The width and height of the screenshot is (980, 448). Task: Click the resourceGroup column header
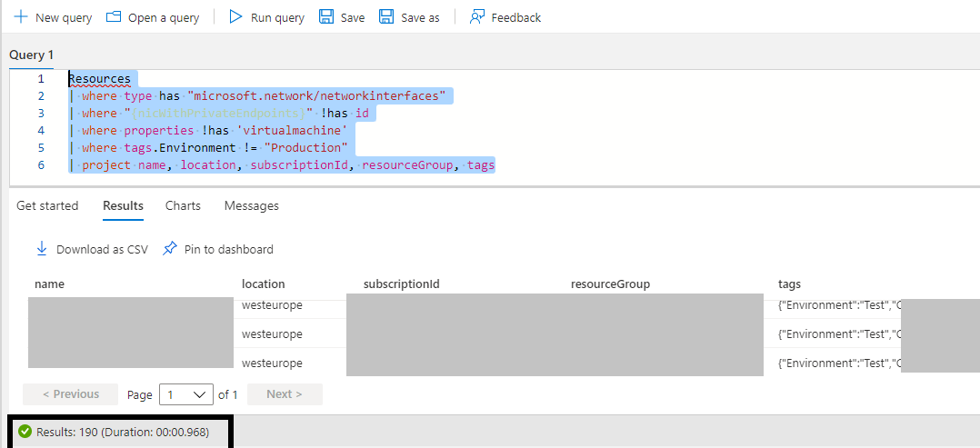tap(610, 284)
